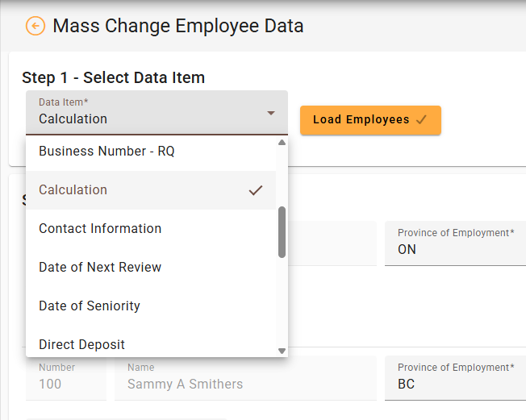This screenshot has height=420, width=526.
Task: Choose the Calculation list option
Action: pyautogui.click(x=73, y=190)
